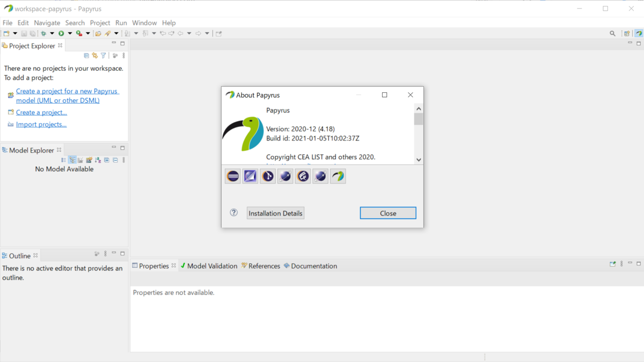The width and height of the screenshot is (644, 362).
Task: Click the Run External Tools icon
Action: 79,33
